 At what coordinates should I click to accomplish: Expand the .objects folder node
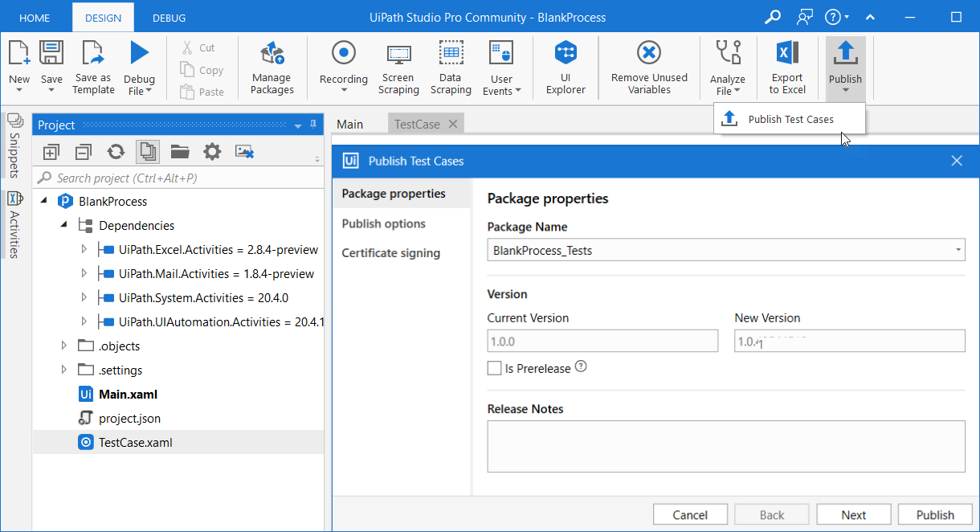(64, 346)
